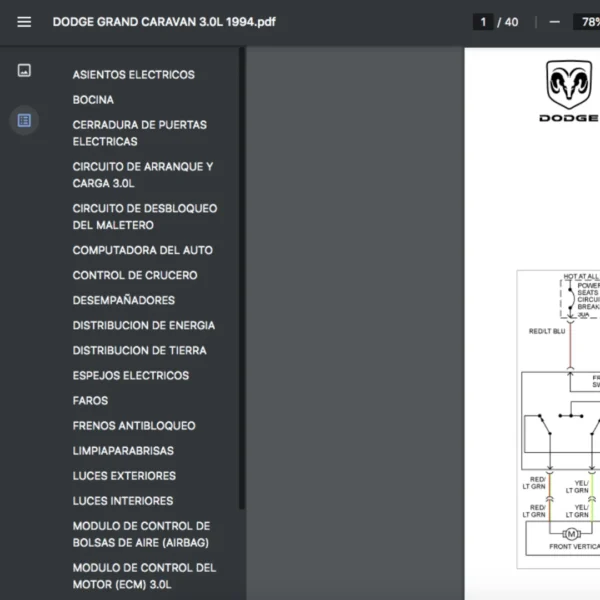Select COMPUTADORA DEL AUTO bookmark

point(142,250)
